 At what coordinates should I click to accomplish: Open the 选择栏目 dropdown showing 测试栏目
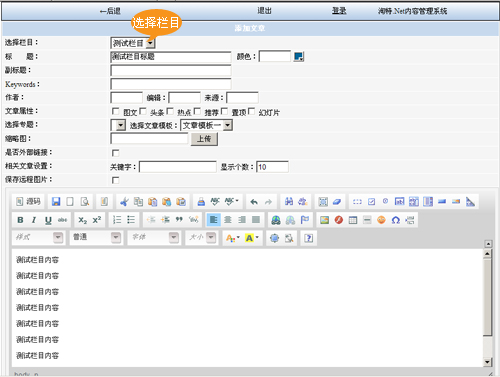[x=133, y=43]
